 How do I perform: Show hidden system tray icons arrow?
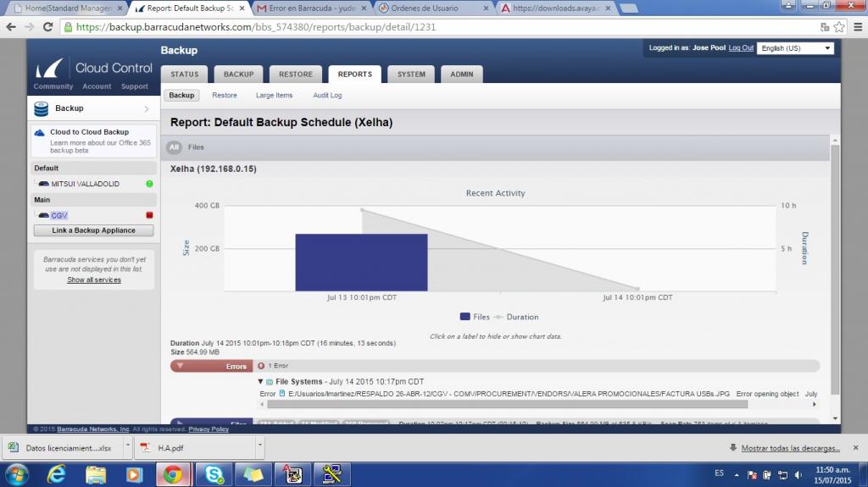pyautogui.click(x=737, y=475)
